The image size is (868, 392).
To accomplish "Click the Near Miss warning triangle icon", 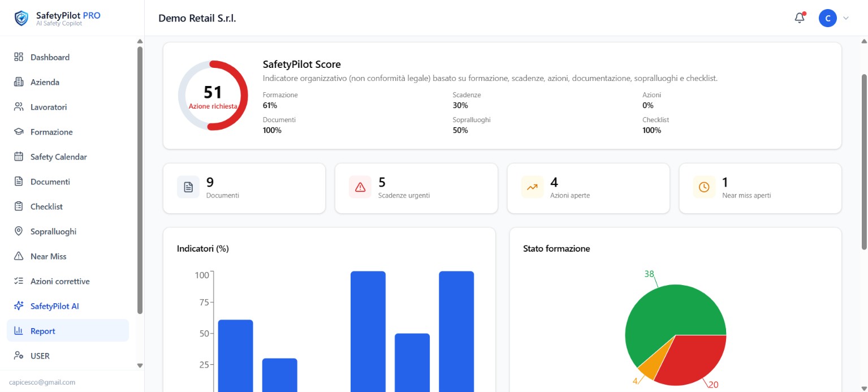I will coord(19,256).
